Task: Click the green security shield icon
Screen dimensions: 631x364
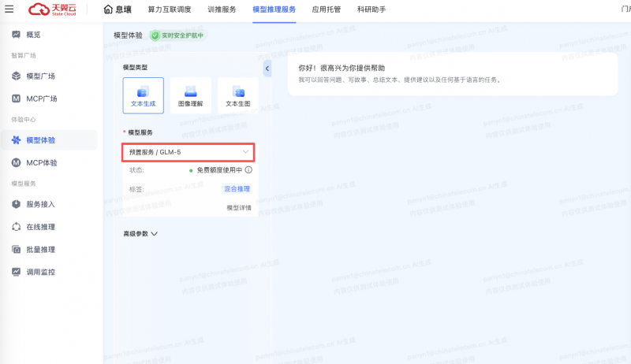Action: point(155,35)
